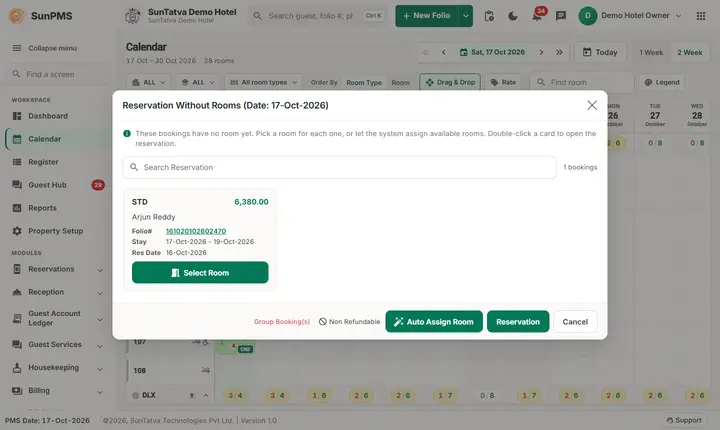Open the Sat, 17 Oct 2026 date picker
This screenshot has width=720, height=430.
point(492,52)
